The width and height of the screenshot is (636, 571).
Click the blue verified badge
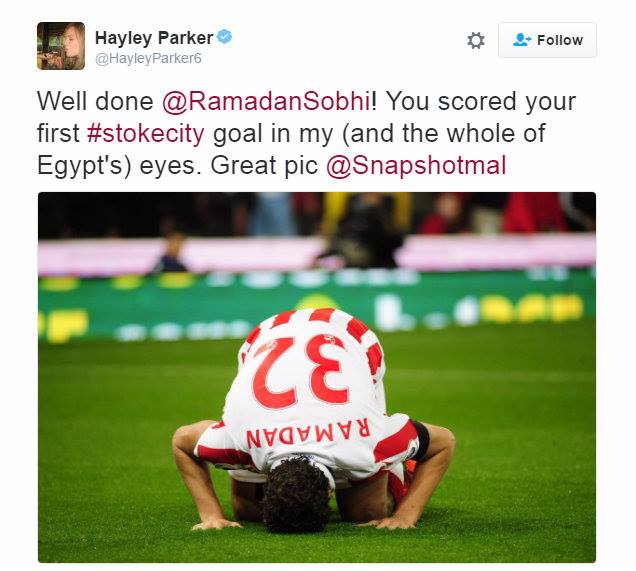(x=224, y=36)
